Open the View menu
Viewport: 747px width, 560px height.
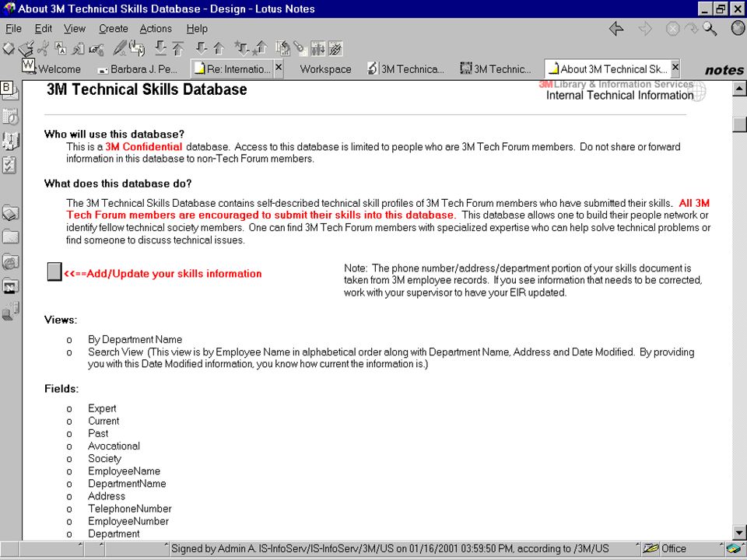tap(75, 29)
